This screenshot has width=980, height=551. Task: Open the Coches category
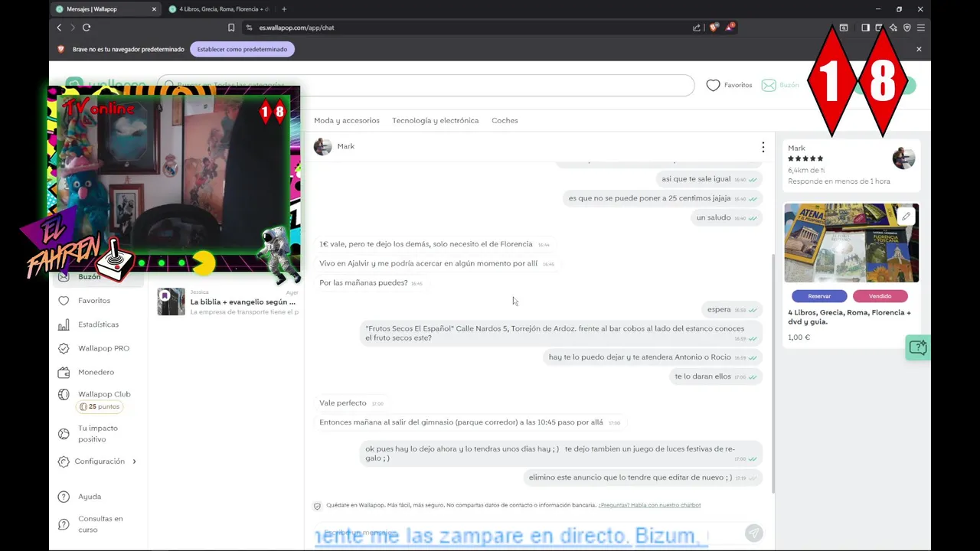coord(505,120)
